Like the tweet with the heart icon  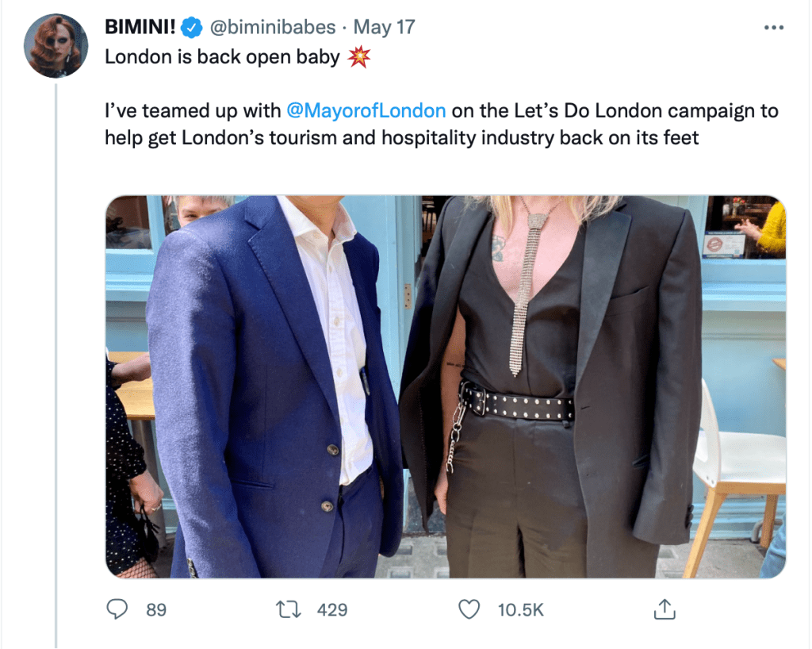[x=470, y=609]
